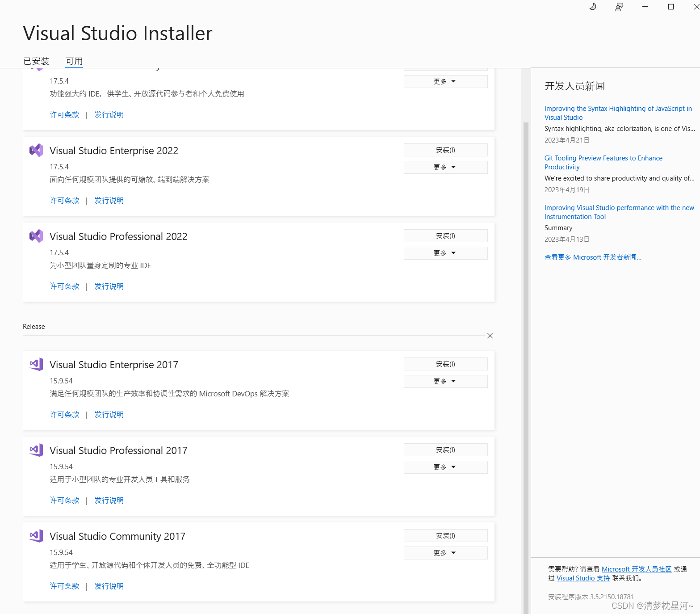The width and height of the screenshot is (700, 614).
Task: Open 更多 dropdown for Community 2017
Action: coord(445,553)
